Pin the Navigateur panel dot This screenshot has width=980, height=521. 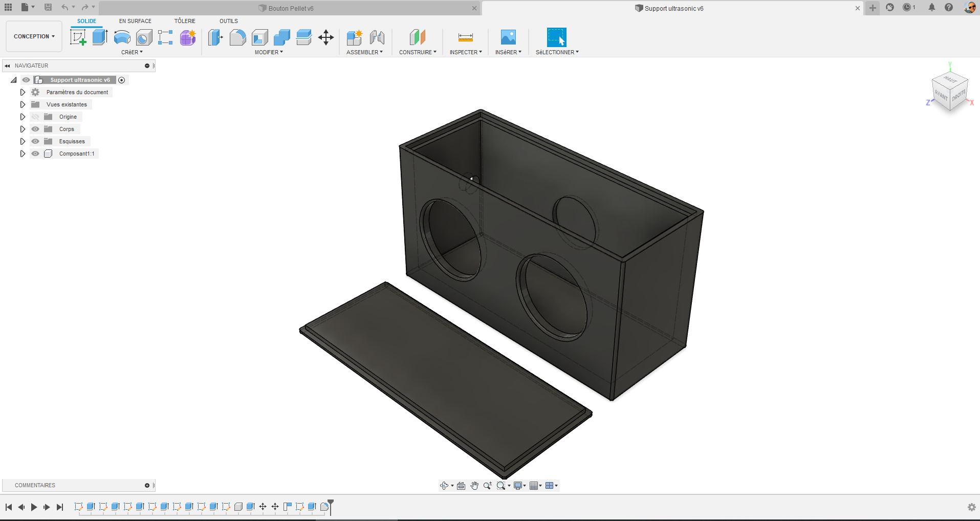pos(147,66)
